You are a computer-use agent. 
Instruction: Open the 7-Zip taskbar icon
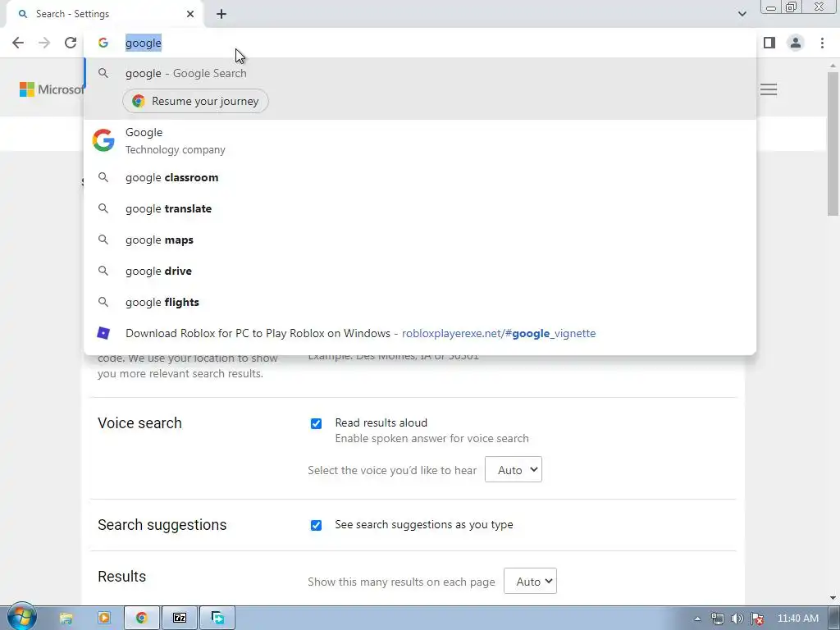coord(180,619)
